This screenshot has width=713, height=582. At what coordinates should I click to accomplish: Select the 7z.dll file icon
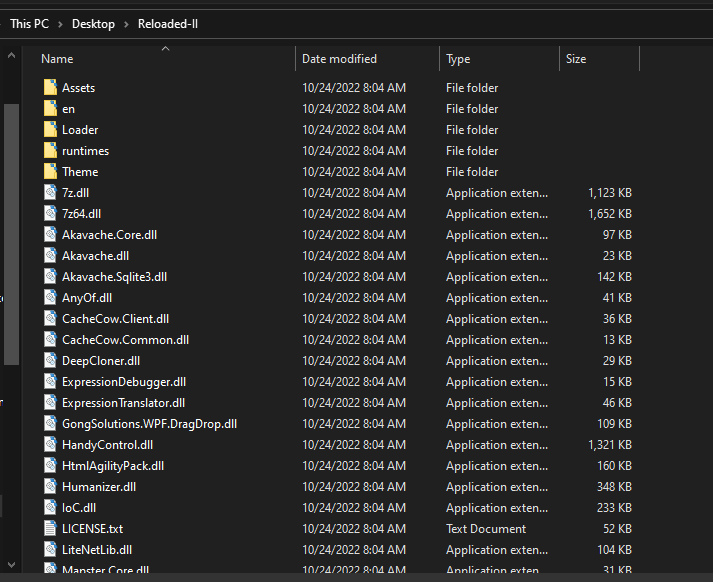click(x=51, y=193)
